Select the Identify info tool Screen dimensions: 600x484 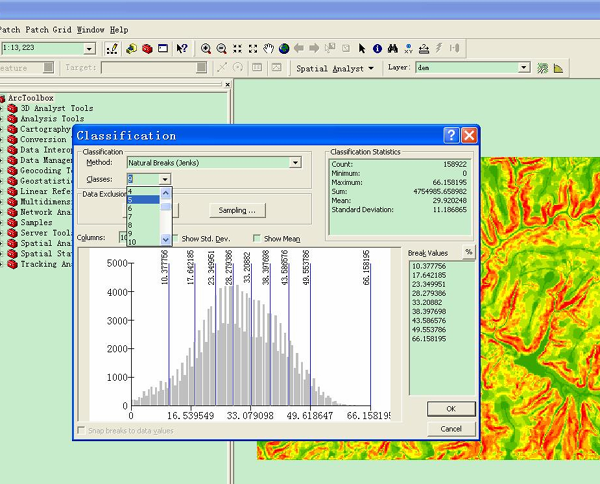click(377, 48)
